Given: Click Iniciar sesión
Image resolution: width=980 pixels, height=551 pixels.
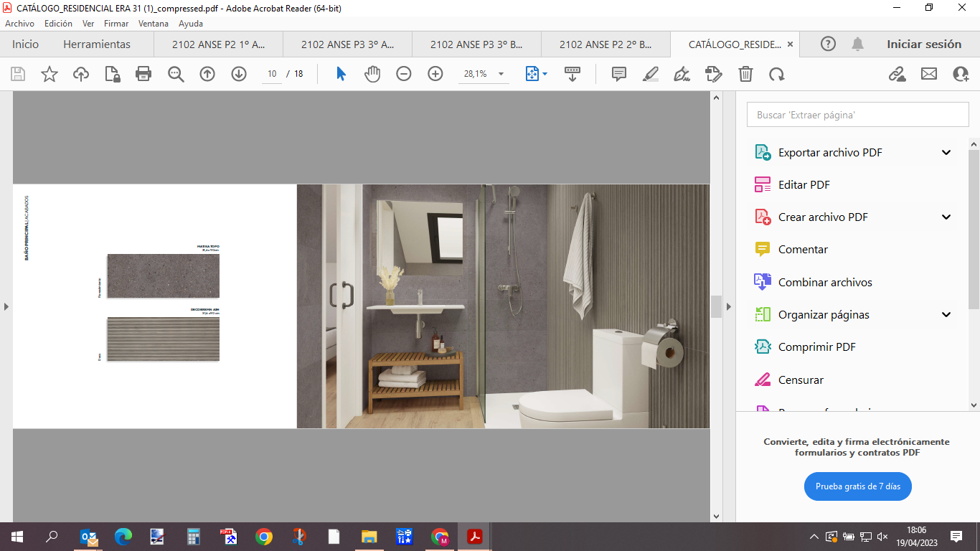Looking at the screenshot, I should click(x=923, y=44).
